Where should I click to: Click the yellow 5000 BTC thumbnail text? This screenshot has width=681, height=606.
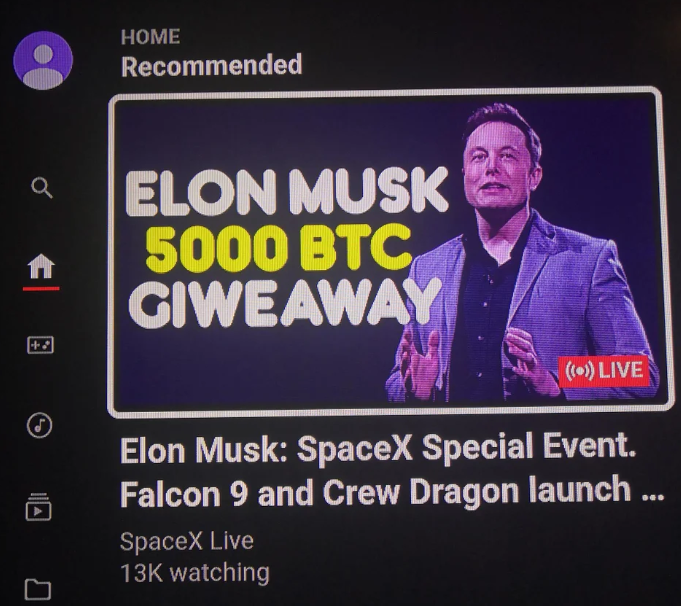pyautogui.click(x=278, y=247)
